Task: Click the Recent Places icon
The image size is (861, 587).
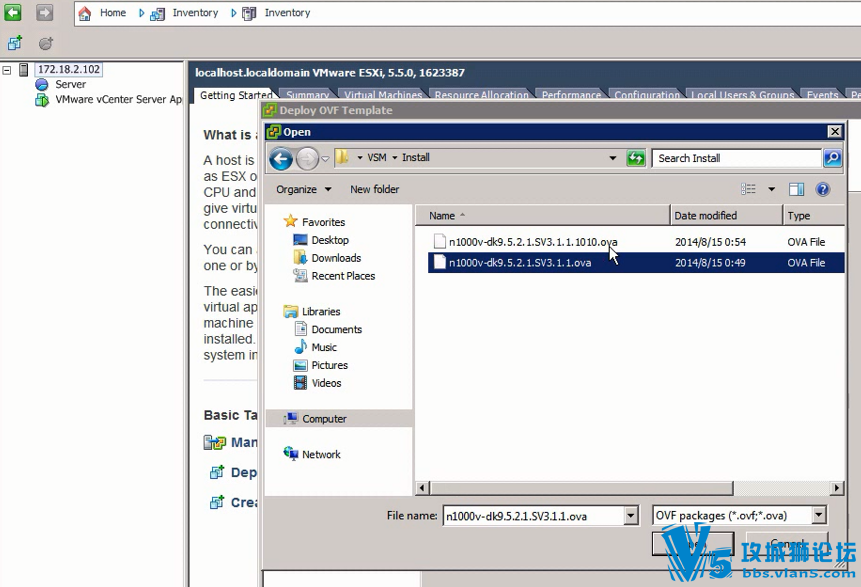Action: pos(300,276)
